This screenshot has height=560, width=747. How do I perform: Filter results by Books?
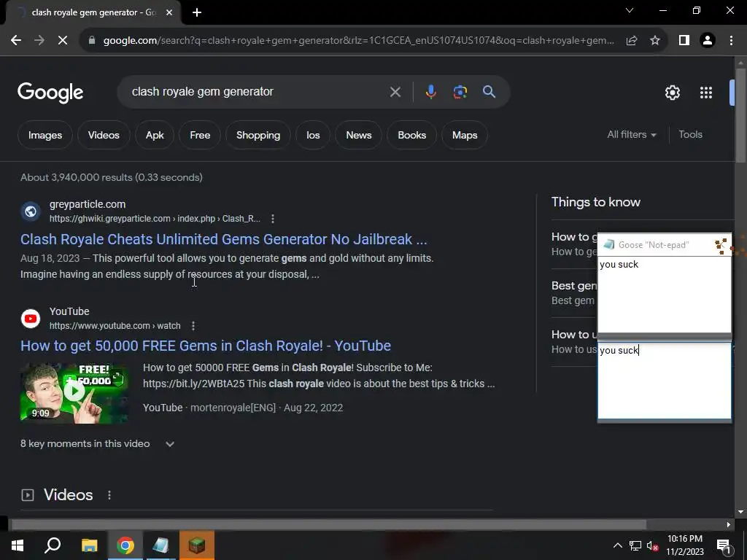coord(412,135)
